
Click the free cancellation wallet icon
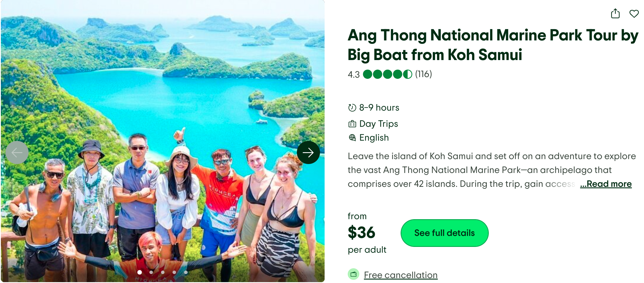353,274
